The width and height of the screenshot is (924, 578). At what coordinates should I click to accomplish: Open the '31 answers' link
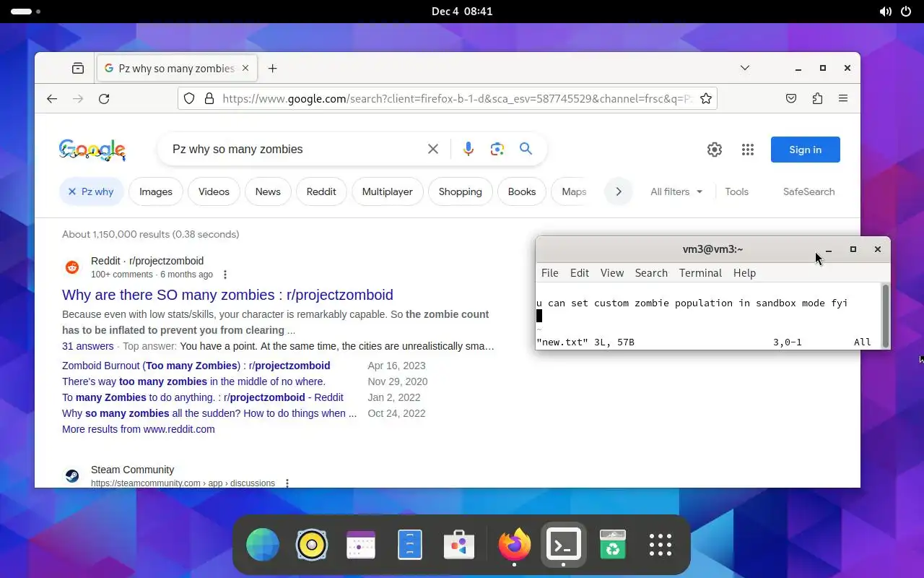click(x=87, y=346)
